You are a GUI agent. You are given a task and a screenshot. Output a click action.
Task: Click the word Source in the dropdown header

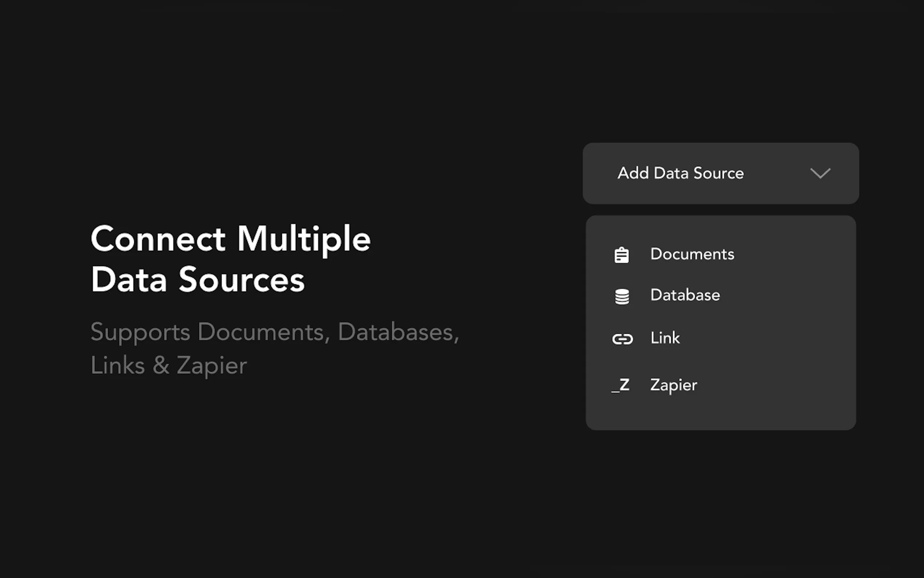718,173
